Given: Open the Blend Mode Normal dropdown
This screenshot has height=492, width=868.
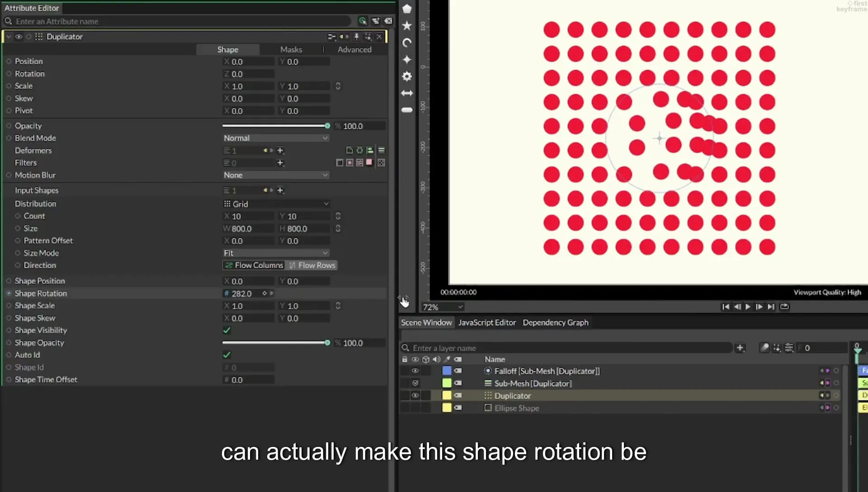Looking at the screenshot, I should (276, 138).
